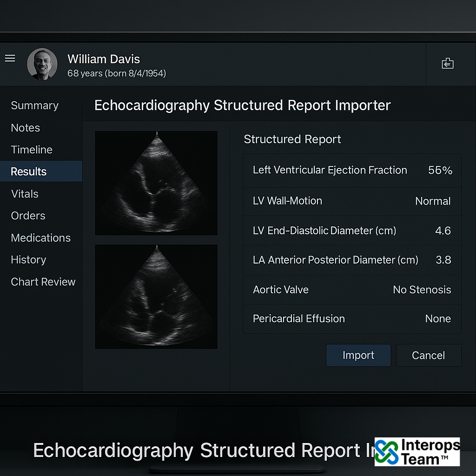Select LA Anterior Posterior Diameter row
Screen dimensions: 476x476
[352, 260]
